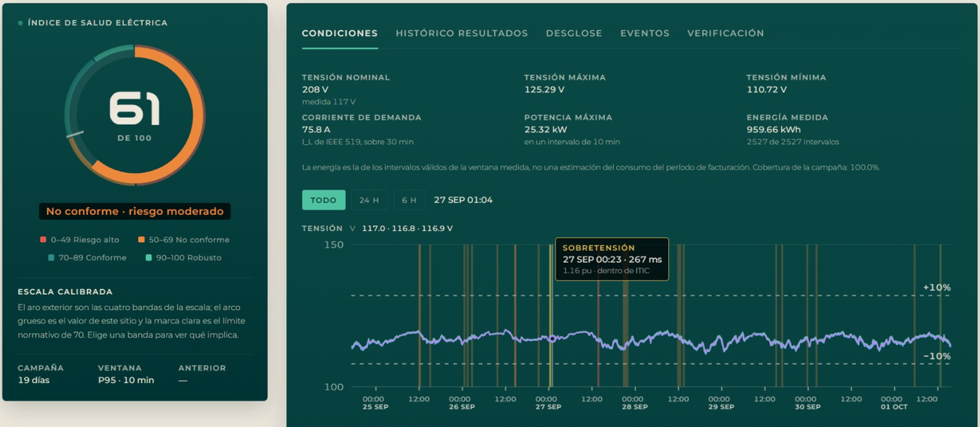Image resolution: width=980 pixels, height=427 pixels.
Task: Select the TODO time range button
Action: 323,200
